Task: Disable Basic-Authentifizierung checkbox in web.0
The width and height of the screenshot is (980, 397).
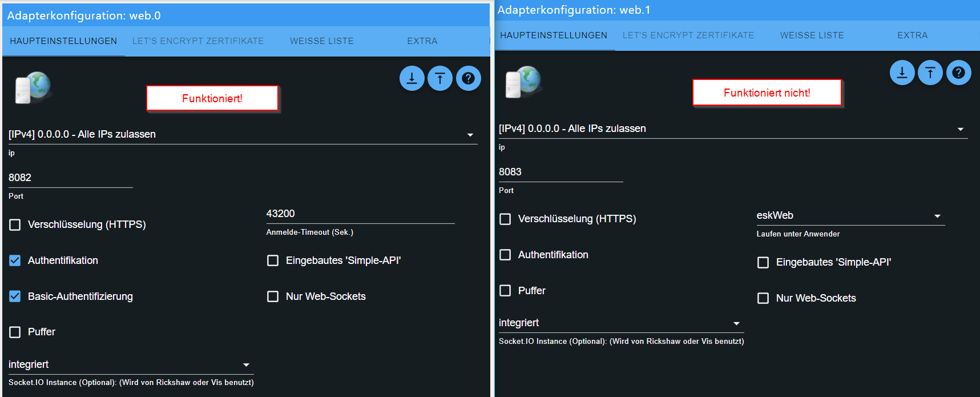Action: (15, 296)
